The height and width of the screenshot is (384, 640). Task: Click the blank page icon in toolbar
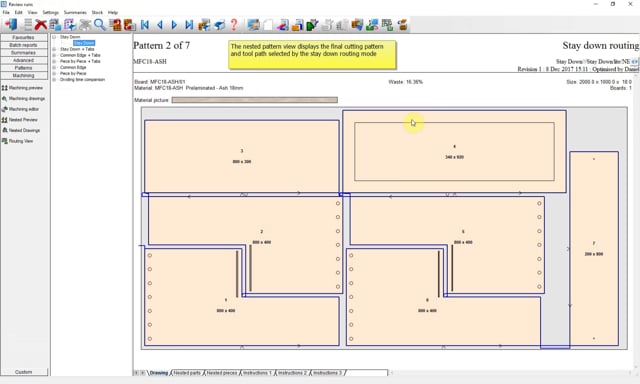click(268, 25)
